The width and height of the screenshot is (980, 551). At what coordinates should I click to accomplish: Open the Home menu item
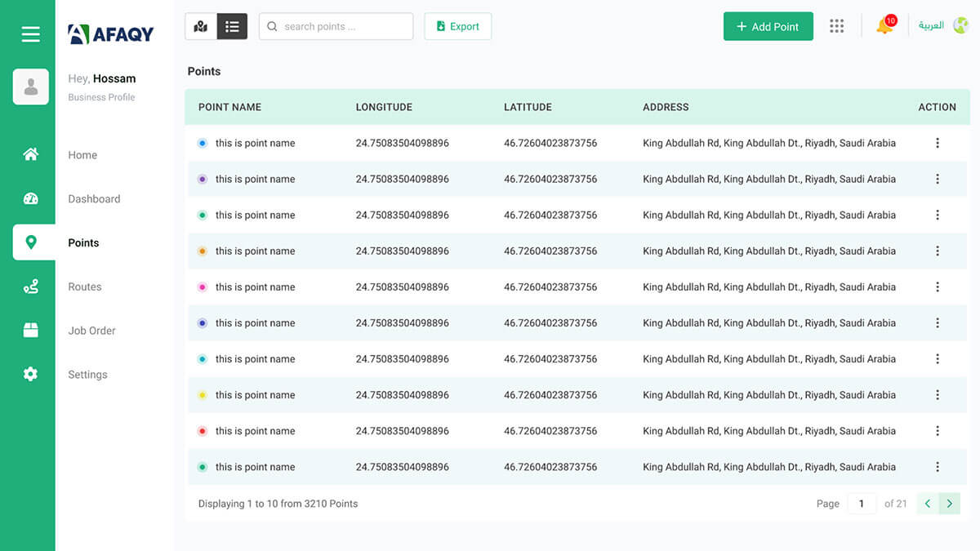(x=82, y=155)
